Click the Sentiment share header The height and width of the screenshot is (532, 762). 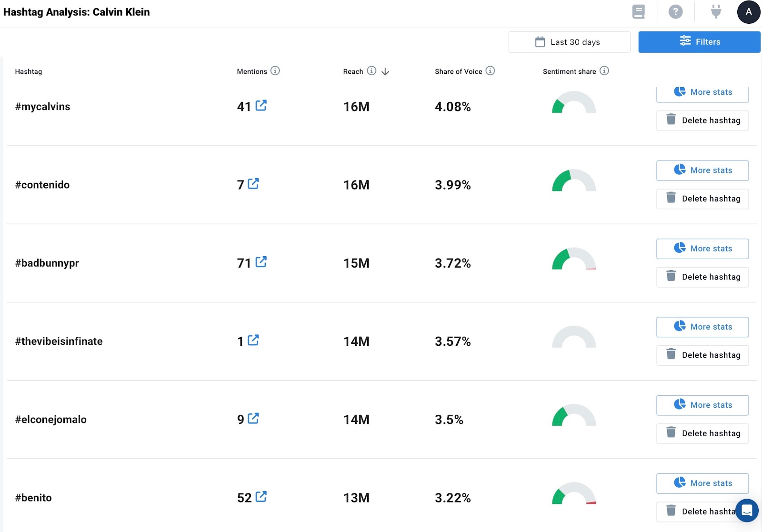(569, 71)
